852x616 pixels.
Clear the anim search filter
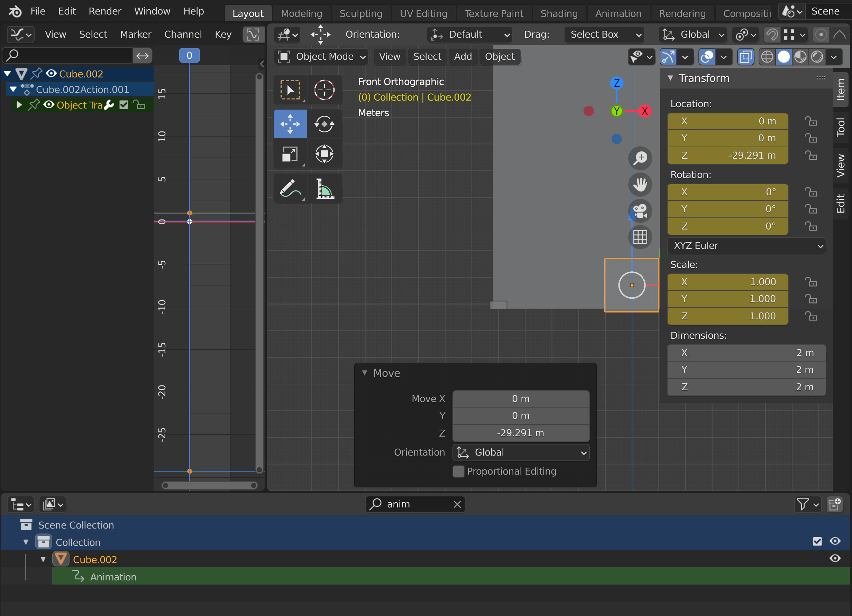point(457,504)
